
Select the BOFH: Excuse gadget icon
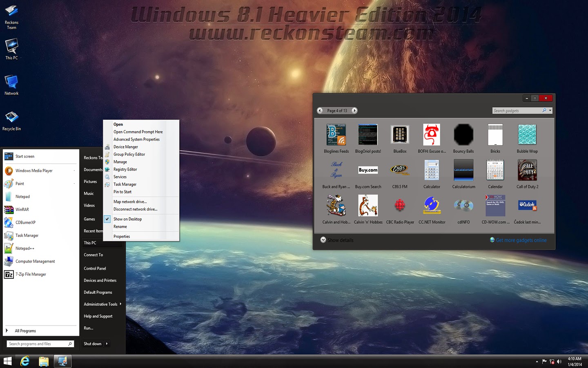(x=432, y=135)
